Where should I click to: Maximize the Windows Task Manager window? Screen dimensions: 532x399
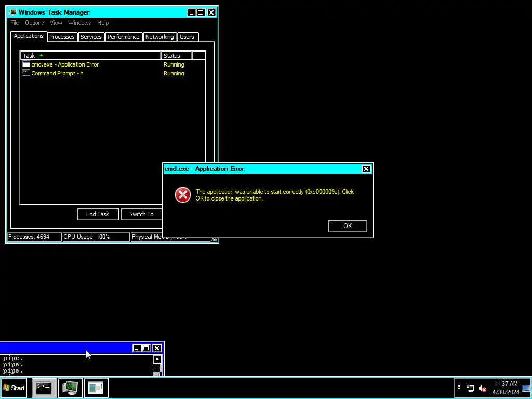coord(201,12)
